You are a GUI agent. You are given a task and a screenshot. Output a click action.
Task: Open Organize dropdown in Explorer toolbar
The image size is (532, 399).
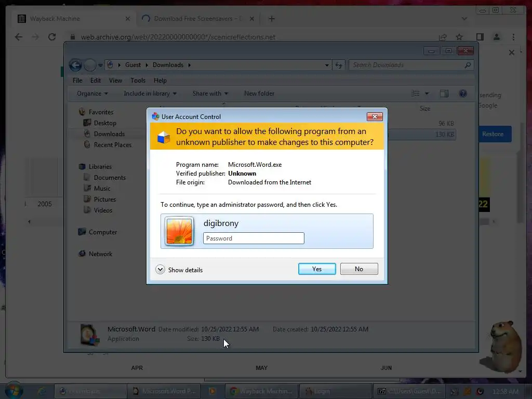coord(92,94)
